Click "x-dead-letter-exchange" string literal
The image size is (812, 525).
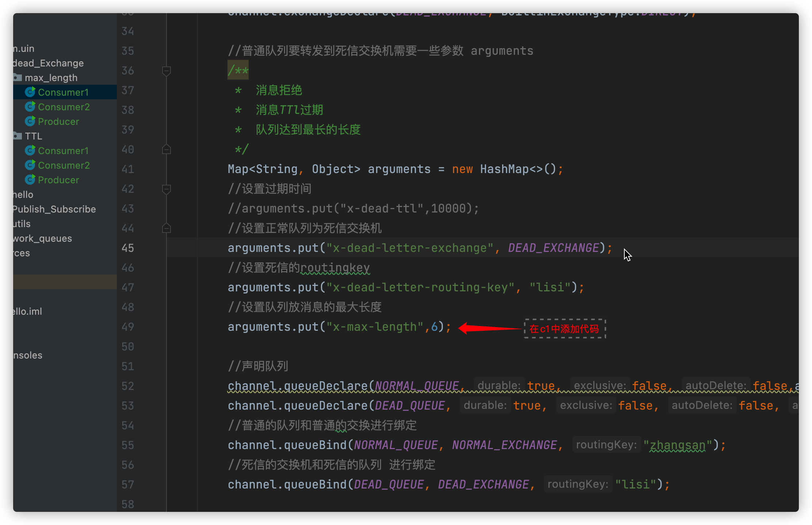point(410,248)
